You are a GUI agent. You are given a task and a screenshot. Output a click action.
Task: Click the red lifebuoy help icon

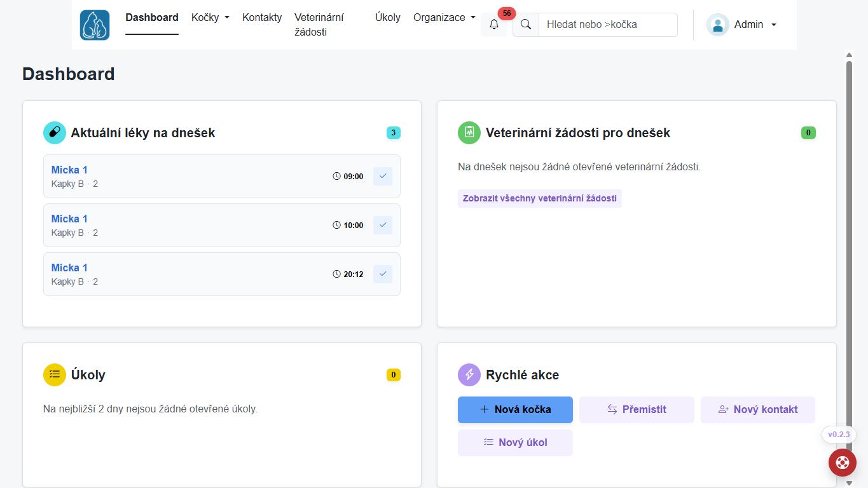coord(842,463)
